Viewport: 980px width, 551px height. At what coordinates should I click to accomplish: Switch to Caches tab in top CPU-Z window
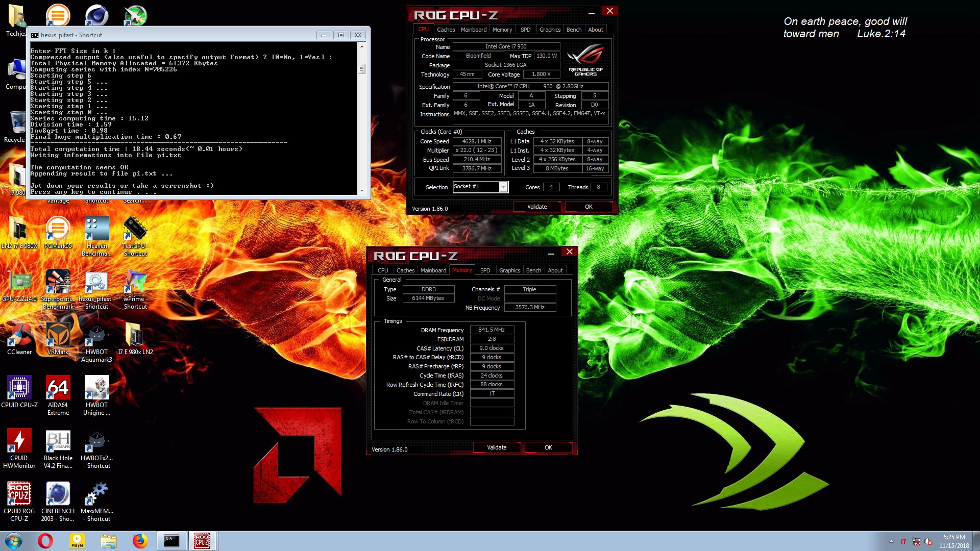click(446, 30)
